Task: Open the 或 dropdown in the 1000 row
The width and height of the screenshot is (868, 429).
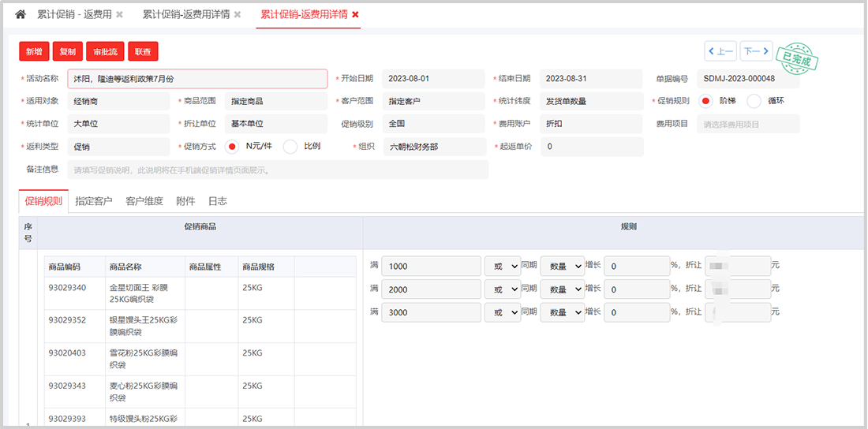Action: click(503, 267)
